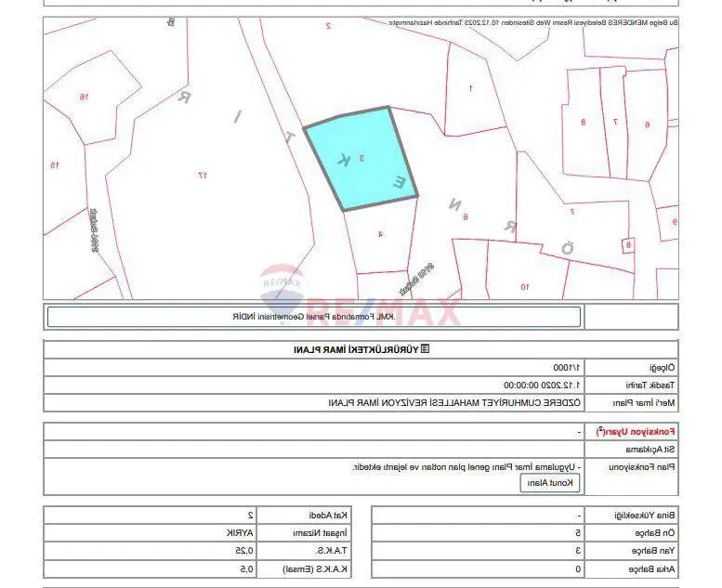Click the small boxed parcel 8
This screenshot has height=588, width=722.
[x=628, y=245]
